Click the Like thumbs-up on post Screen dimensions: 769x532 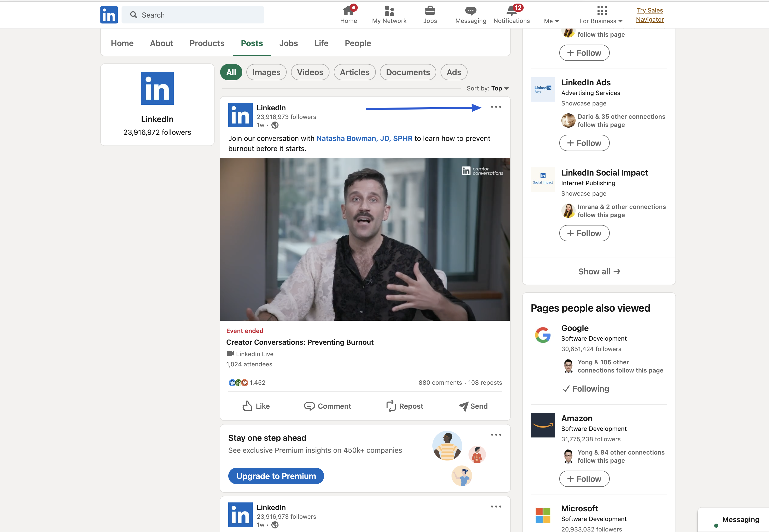pyautogui.click(x=247, y=406)
